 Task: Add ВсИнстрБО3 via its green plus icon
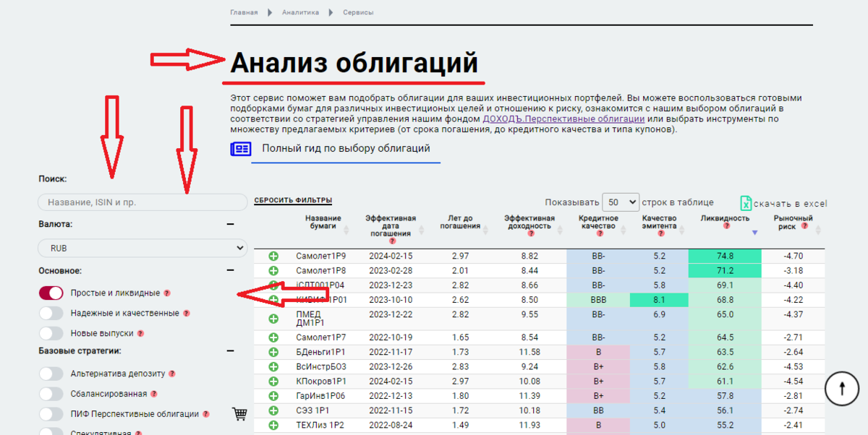(x=273, y=366)
